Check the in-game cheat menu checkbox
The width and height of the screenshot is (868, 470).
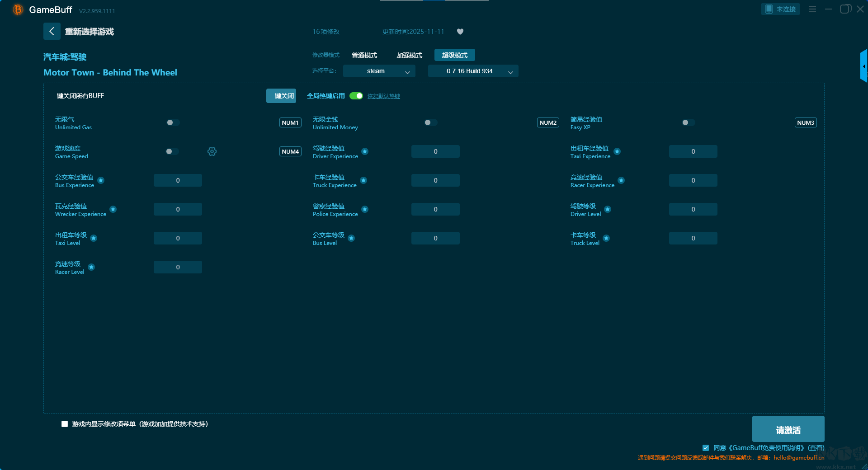(65, 424)
